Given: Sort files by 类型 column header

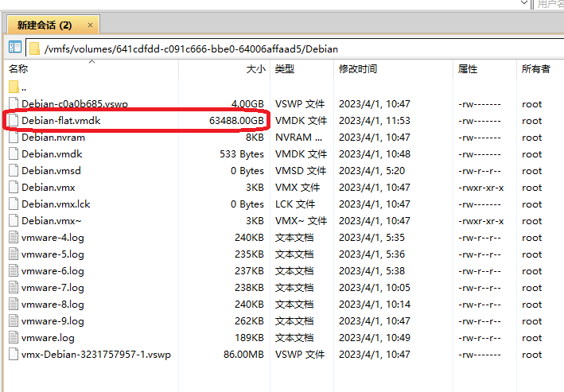Looking at the screenshot, I should pyautogui.click(x=285, y=69).
